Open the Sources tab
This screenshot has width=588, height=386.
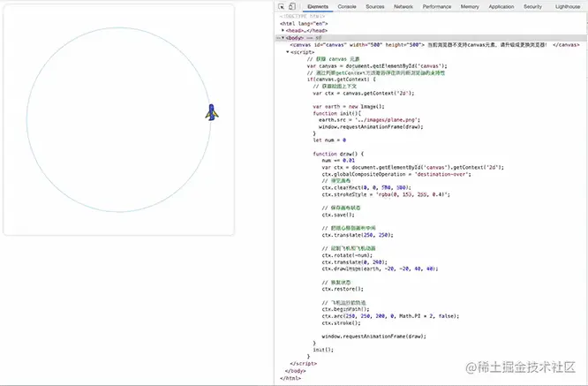375,7
